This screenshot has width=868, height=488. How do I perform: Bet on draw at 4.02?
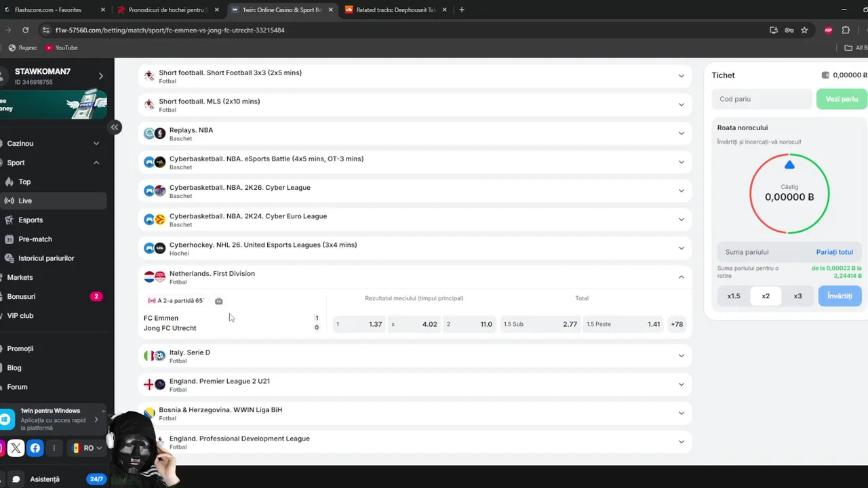(414, 324)
